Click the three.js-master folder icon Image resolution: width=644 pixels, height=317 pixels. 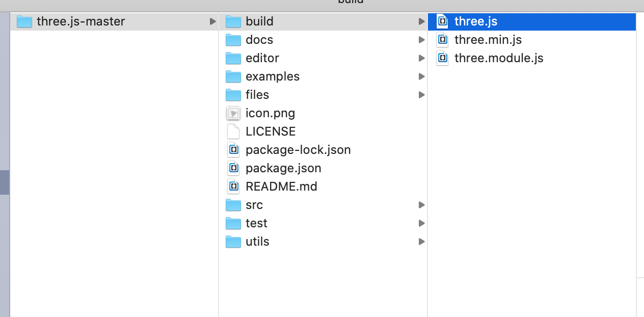coord(24,21)
